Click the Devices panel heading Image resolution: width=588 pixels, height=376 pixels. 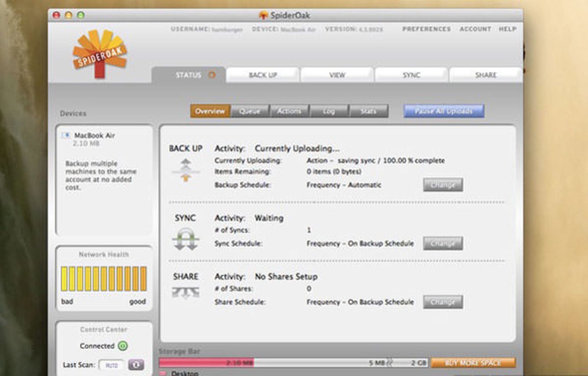tap(73, 114)
